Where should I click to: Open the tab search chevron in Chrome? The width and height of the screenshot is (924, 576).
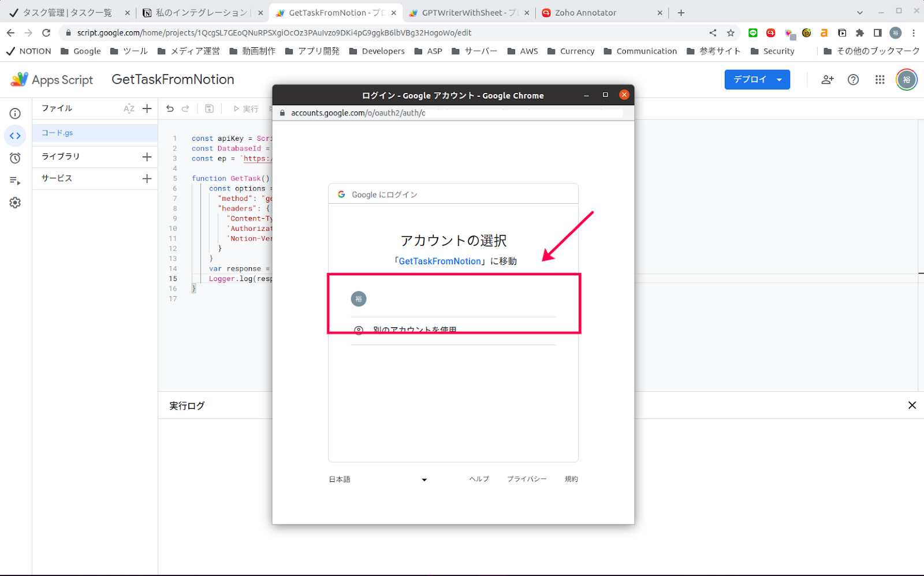[860, 12]
